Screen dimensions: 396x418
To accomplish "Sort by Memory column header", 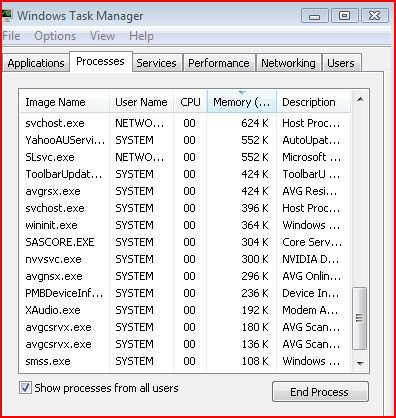I will [x=242, y=102].
